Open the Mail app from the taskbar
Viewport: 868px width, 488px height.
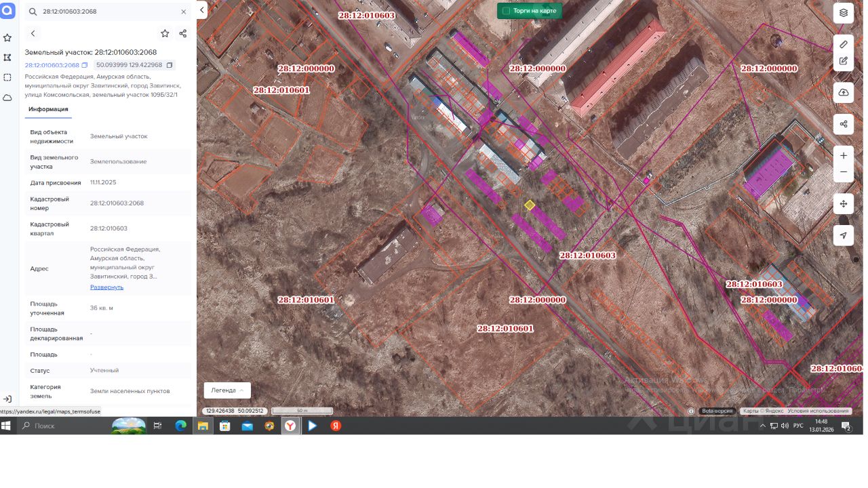247,426
